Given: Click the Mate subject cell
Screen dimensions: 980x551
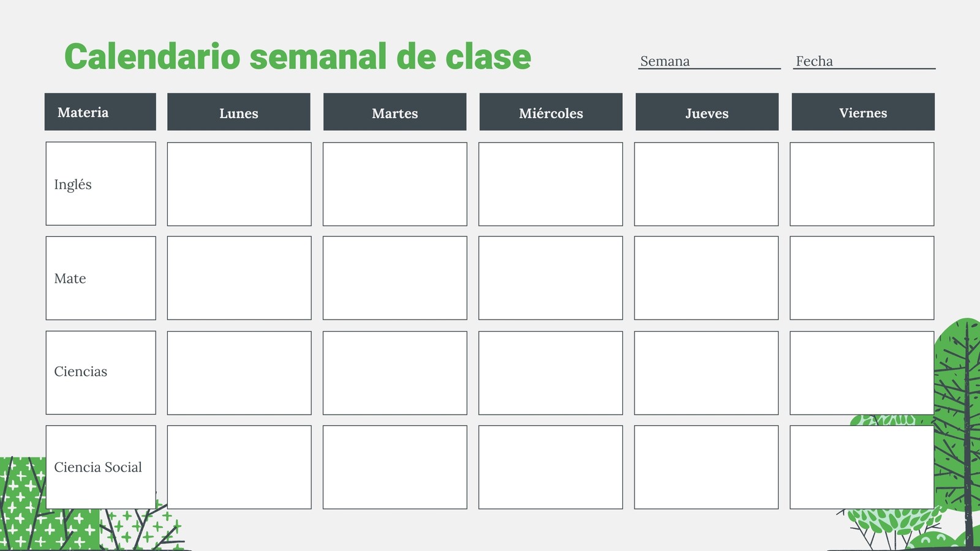Looking at the screenshot, I should tap(101, 278).
